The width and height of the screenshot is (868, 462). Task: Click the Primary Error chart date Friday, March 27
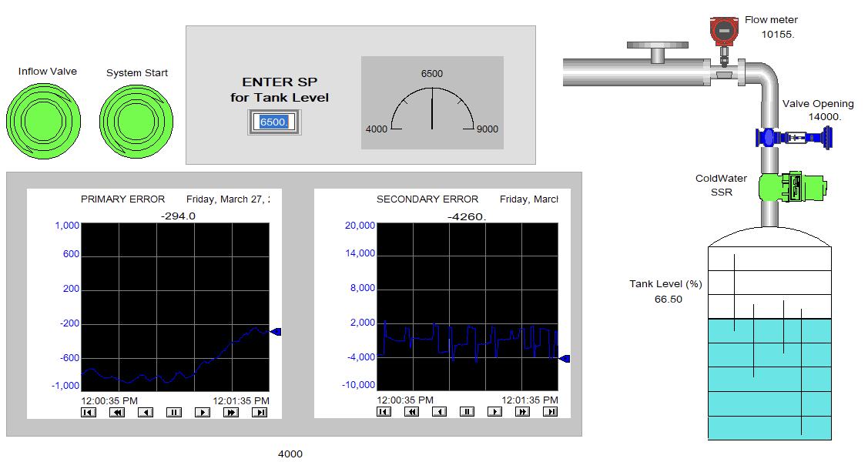tap(228, 199)
